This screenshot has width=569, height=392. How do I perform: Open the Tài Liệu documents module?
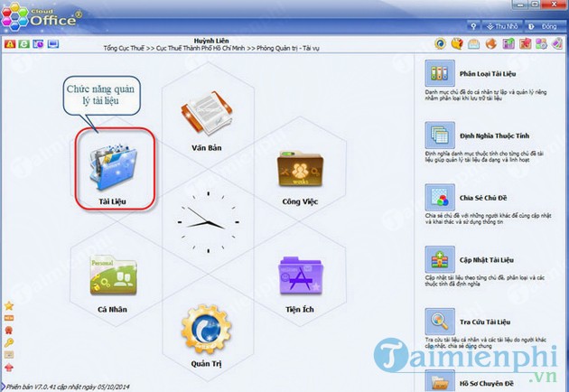point(113,167)
